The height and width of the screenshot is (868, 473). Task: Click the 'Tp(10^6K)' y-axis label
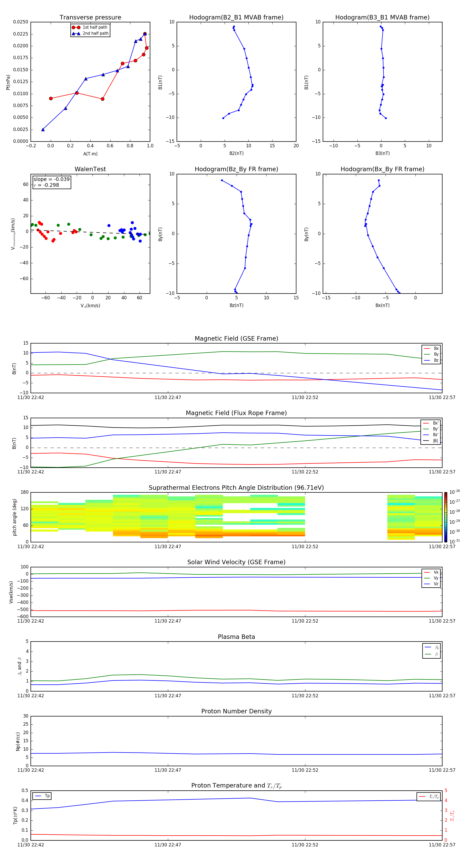[15, 815]
